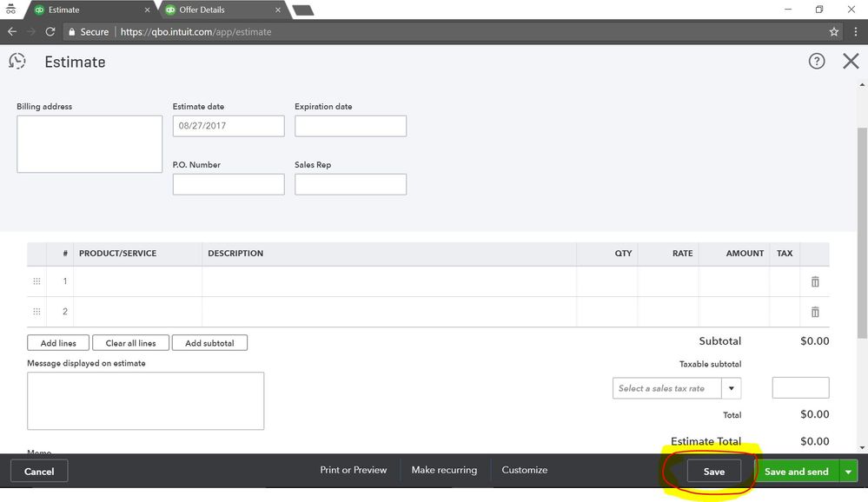
Task: Open the help question mark icon
Action: [x=816, y=61]
